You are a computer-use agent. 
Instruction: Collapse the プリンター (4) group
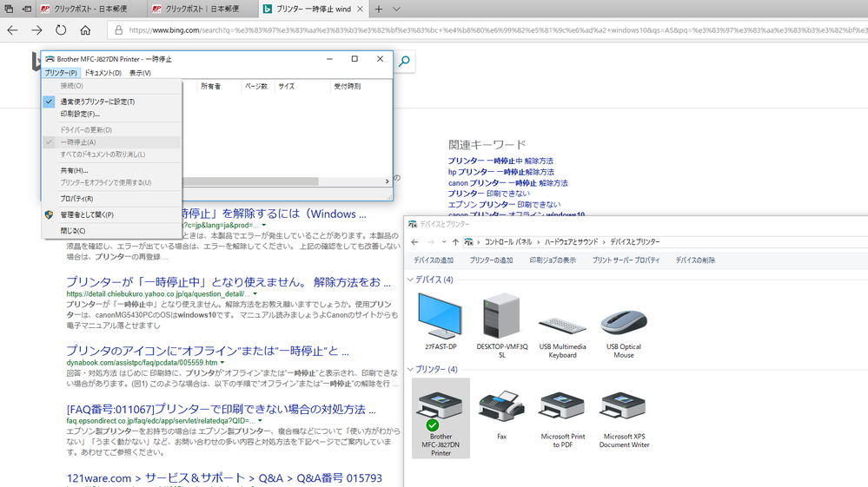pyautogui.click(x=410, y=369)
